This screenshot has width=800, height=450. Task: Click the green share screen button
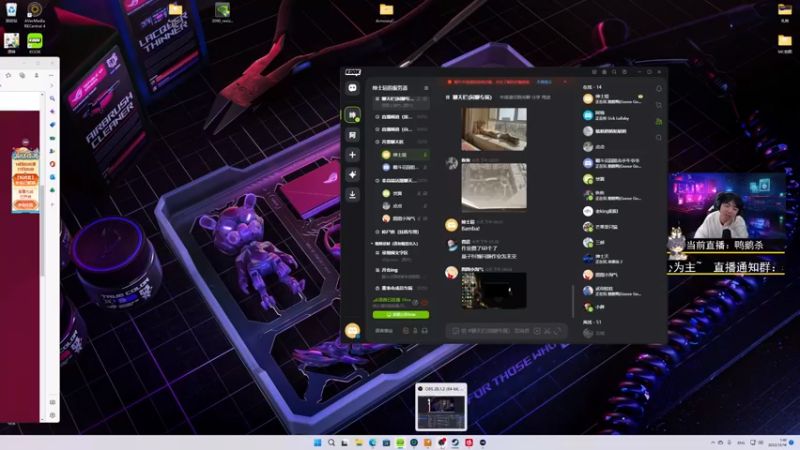tap(401, 315)
